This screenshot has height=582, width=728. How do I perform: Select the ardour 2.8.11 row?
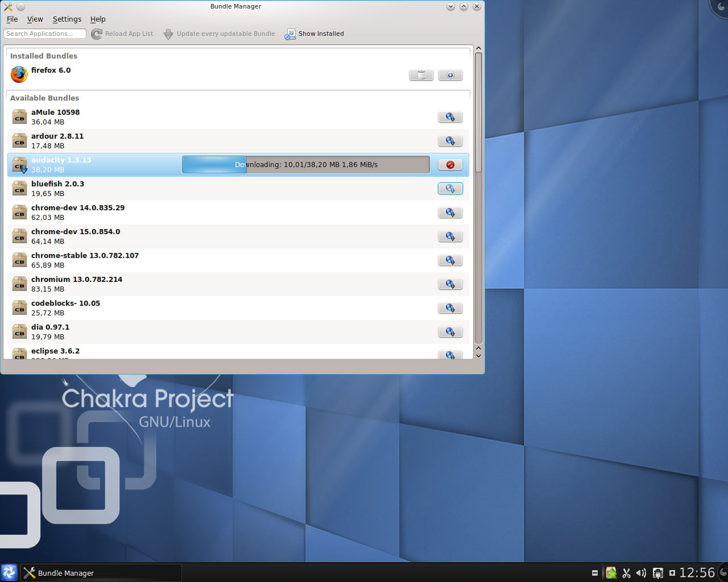coord(238,141)
